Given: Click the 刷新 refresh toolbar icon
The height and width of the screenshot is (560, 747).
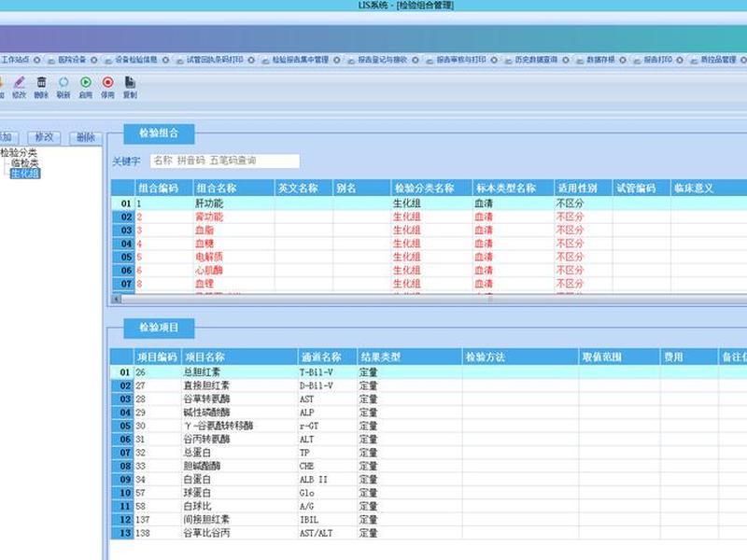Looking at the screenshot, I should pos(63,82).
